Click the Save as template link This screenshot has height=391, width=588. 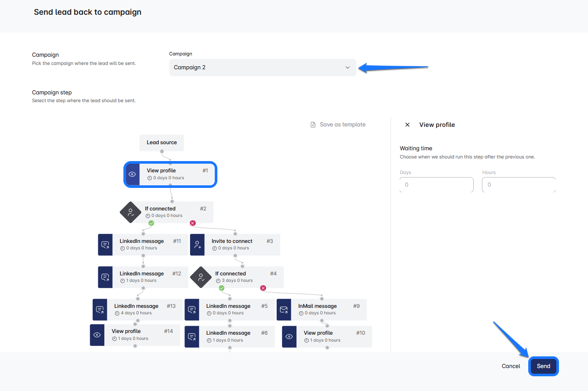coord(342,125)
